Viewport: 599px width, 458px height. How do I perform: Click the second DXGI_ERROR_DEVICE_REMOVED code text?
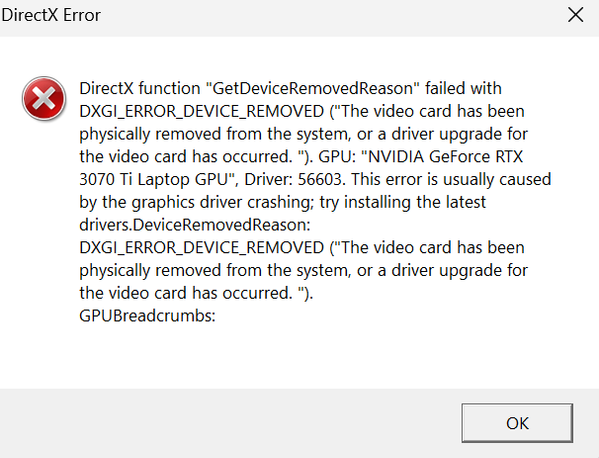point(202,248)
